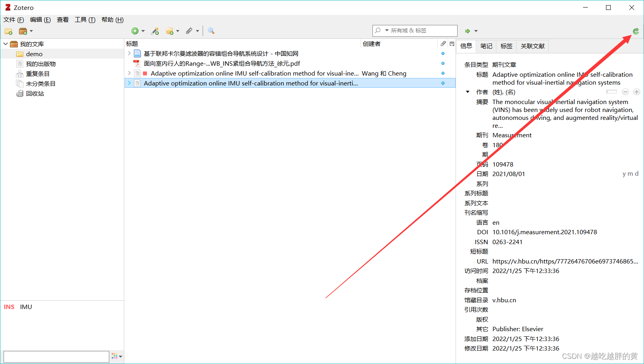Click the New Note icon
This screenshot has width=644, height=364.
(x=170, y=31)
